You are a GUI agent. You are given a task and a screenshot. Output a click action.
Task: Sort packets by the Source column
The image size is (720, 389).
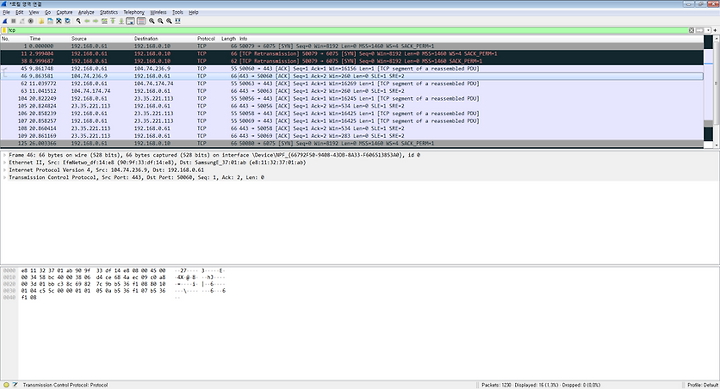click(x=79, y=39)
